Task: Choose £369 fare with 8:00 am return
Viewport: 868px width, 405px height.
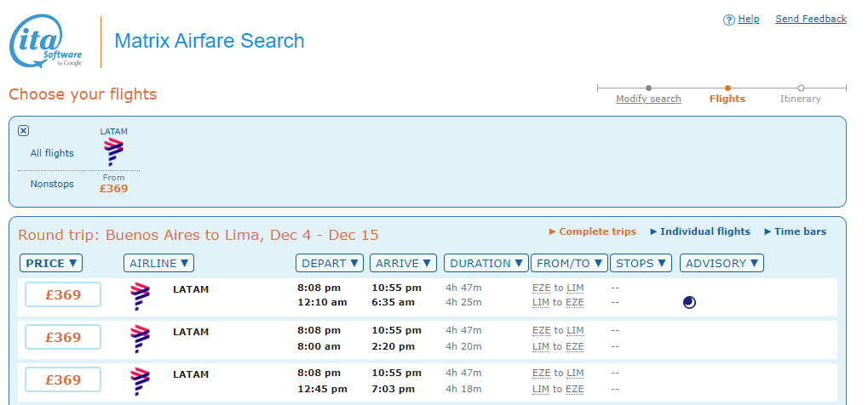Action: (x=63, y=337)
